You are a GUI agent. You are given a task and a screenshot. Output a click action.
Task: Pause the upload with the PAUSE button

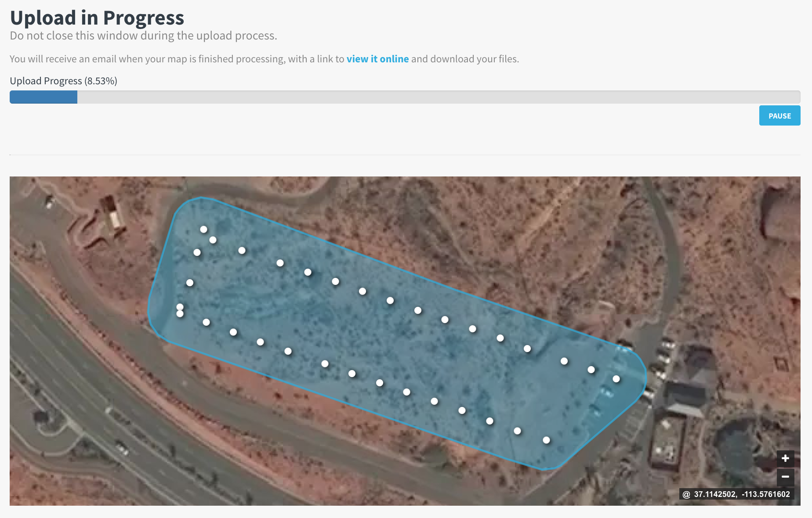tap(779, 115)
